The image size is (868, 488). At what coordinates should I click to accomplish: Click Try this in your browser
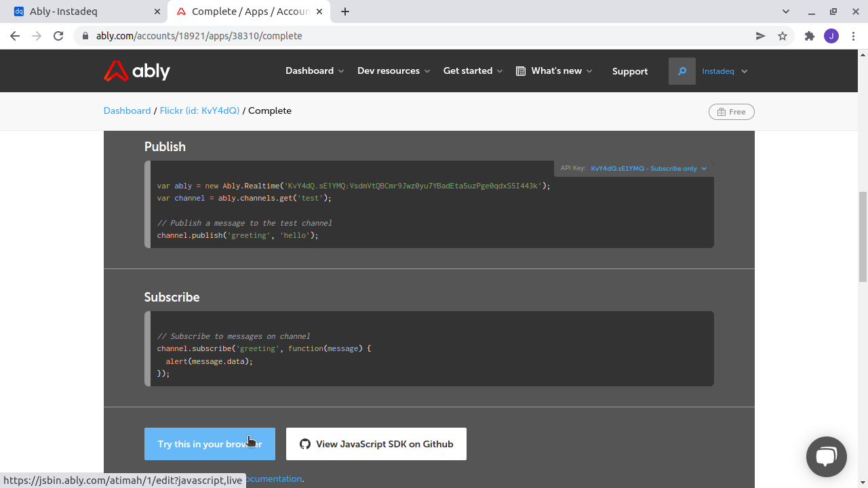pos(210,444)
